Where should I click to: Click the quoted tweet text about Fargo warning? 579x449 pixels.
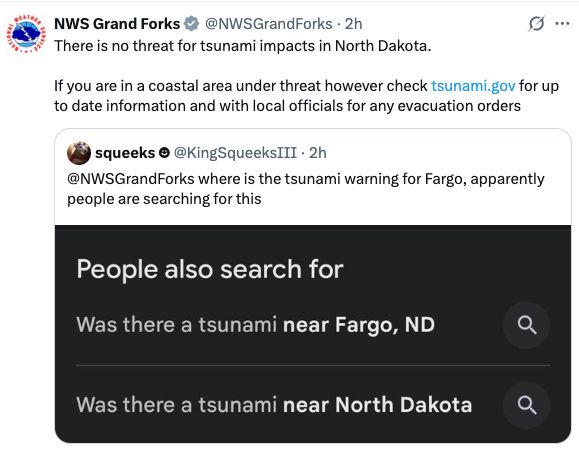pyautogui.click(x=305, y=189)
